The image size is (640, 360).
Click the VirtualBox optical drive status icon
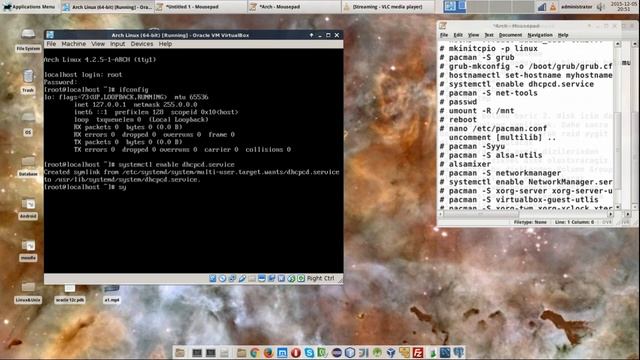[222, 278]
